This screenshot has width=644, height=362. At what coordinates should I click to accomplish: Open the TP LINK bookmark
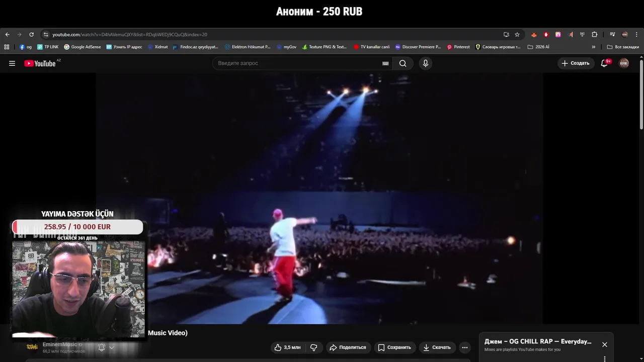click(48, 47)
